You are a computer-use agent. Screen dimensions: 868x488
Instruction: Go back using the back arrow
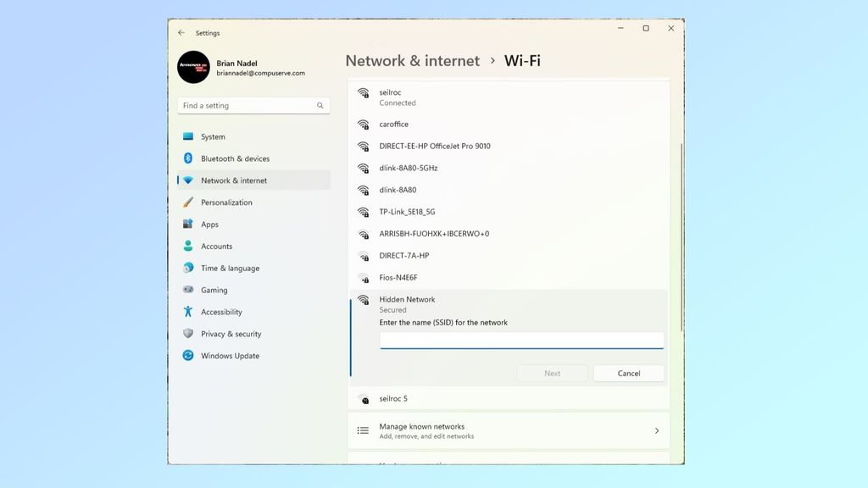coord(181,32)
